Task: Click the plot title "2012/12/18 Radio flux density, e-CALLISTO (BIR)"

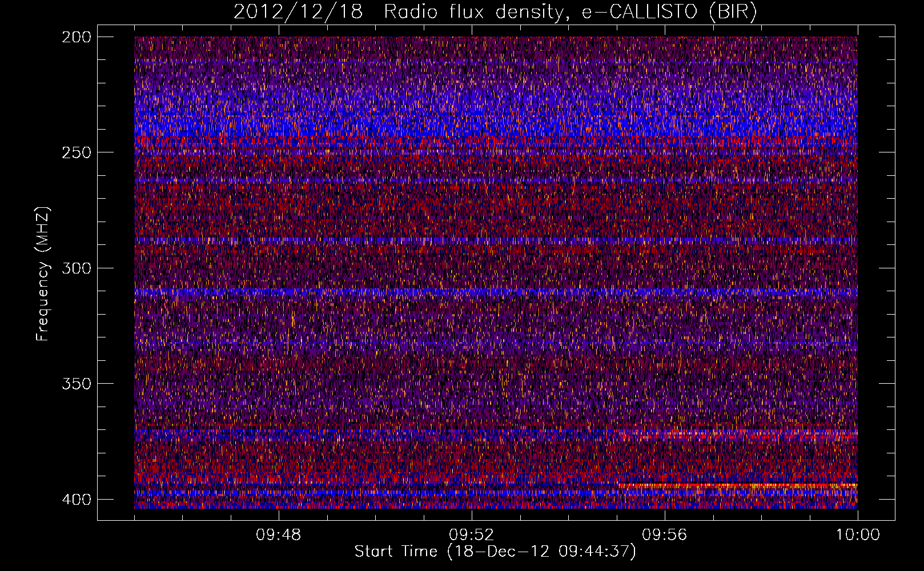Action: [x=495, y=12]
